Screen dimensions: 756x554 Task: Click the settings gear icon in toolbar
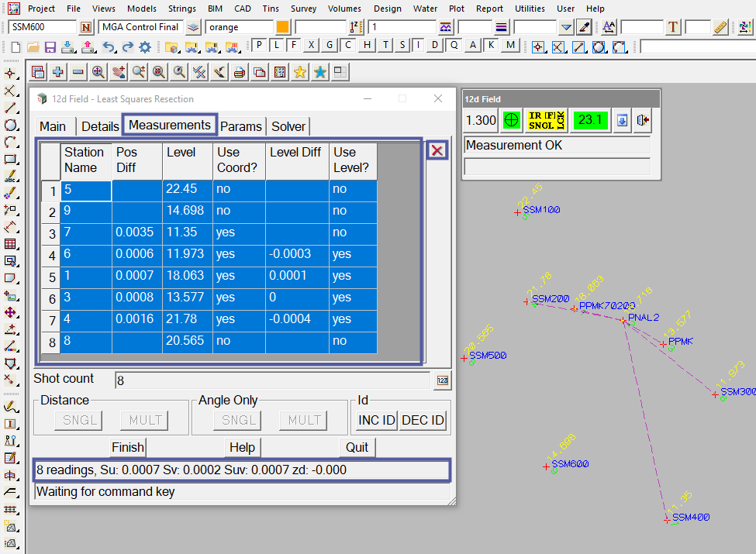(144, 46)
